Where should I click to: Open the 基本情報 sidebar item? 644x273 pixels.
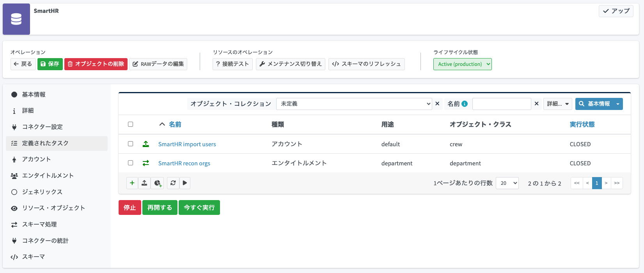(x=57, y=94)
